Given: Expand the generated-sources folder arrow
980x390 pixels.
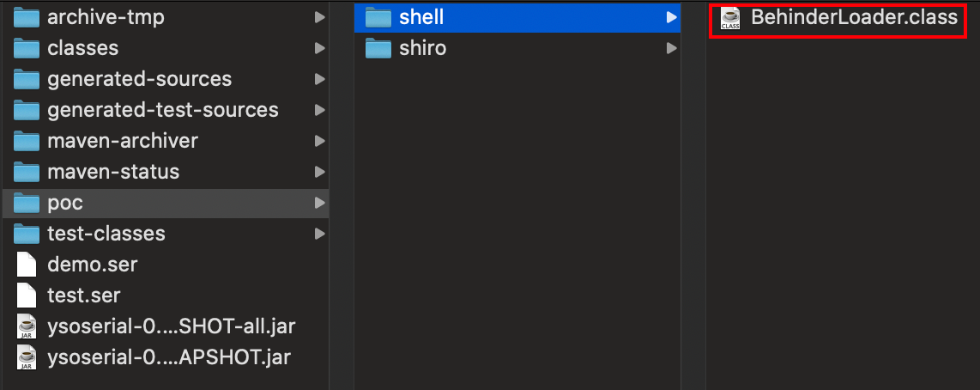Looking at the screenshot, I should pos(319,79).
